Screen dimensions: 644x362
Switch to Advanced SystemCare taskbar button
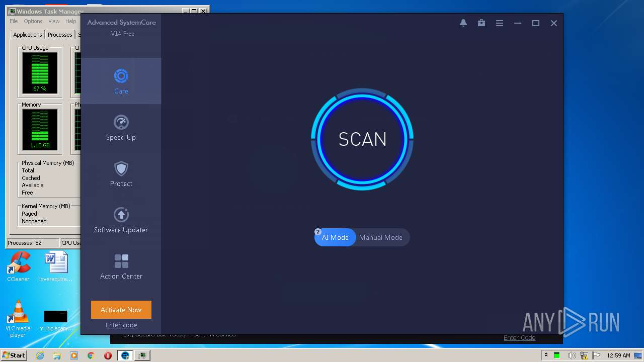[125, 355]
